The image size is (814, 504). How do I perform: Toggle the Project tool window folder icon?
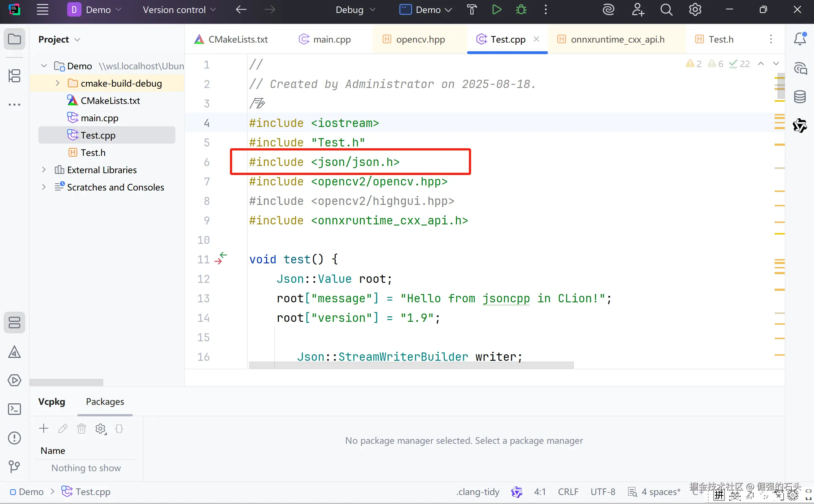point(14,39)
